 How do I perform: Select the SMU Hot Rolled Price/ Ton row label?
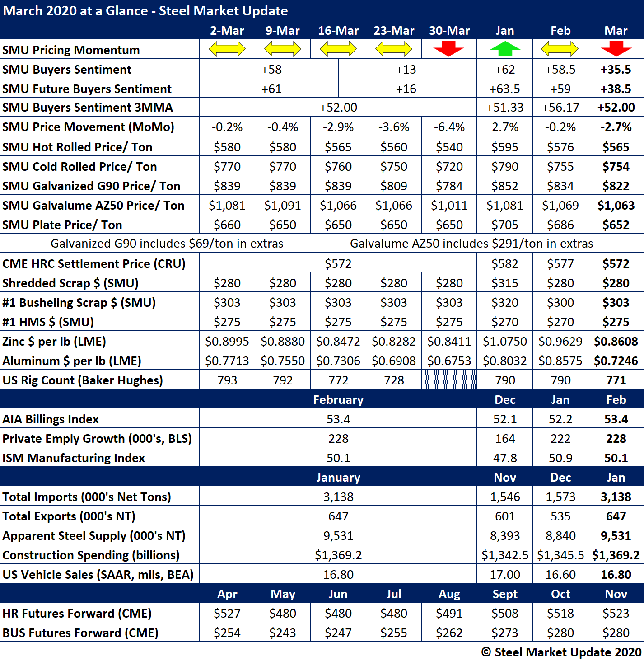[x=77, y=147]
